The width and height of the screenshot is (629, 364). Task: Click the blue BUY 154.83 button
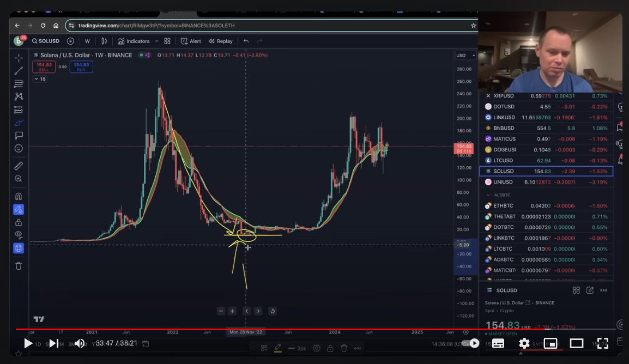81,67
